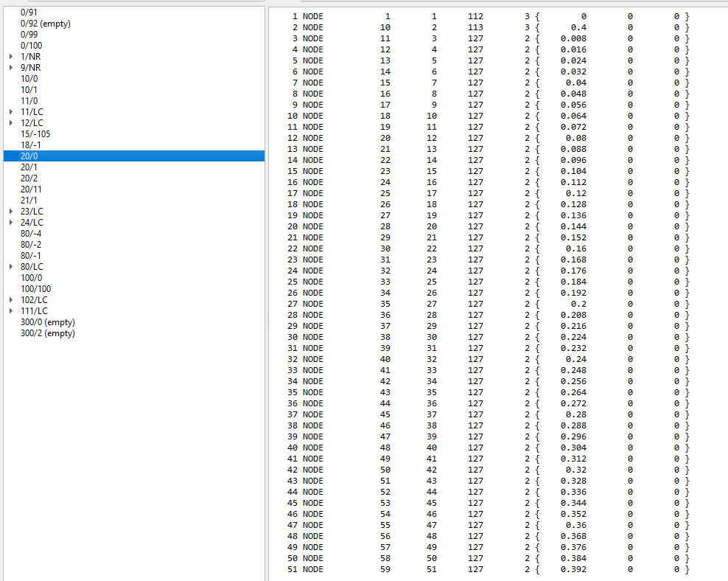Image resolution: width=728 pixels, height=581 pixels.
Task: Expand the 111/LC tree node
Action: [11, 311]
